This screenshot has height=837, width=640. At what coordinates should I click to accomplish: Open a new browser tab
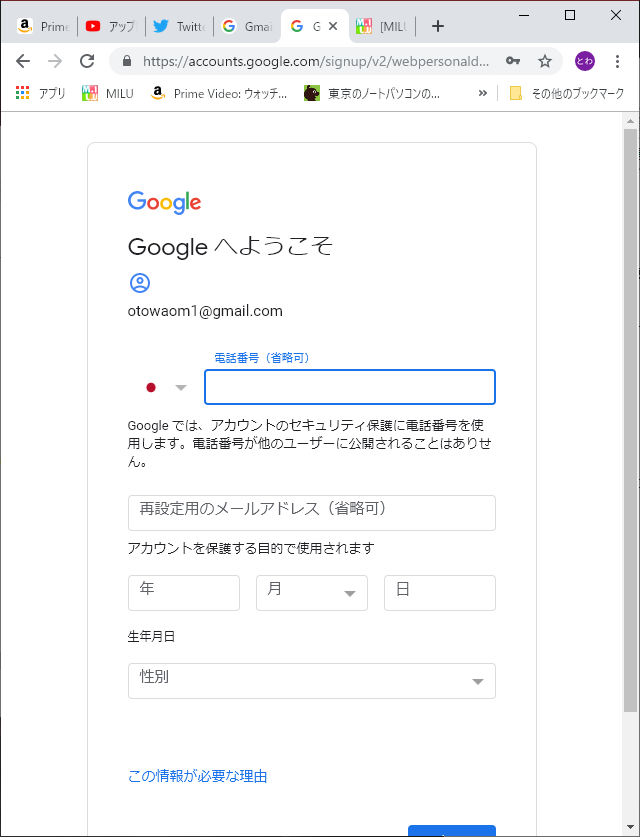pos(438,26)
